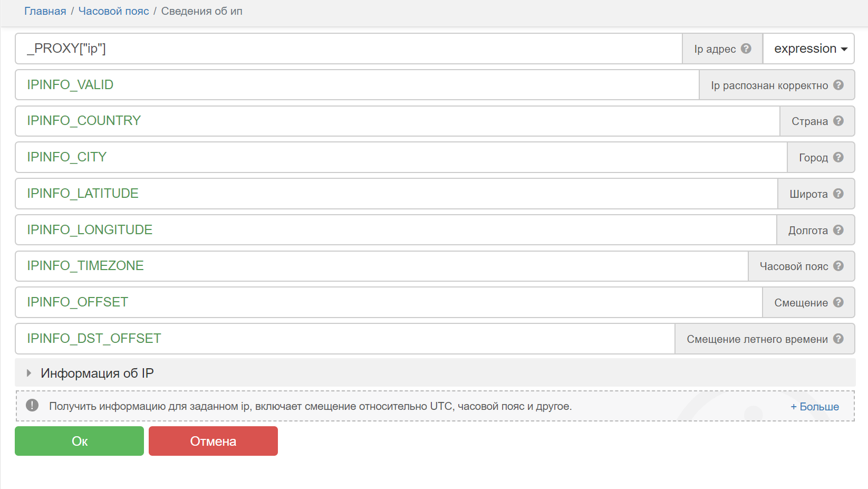
Task: Focus the _PROXY["ip"] input field
Action: pos(348,49)
